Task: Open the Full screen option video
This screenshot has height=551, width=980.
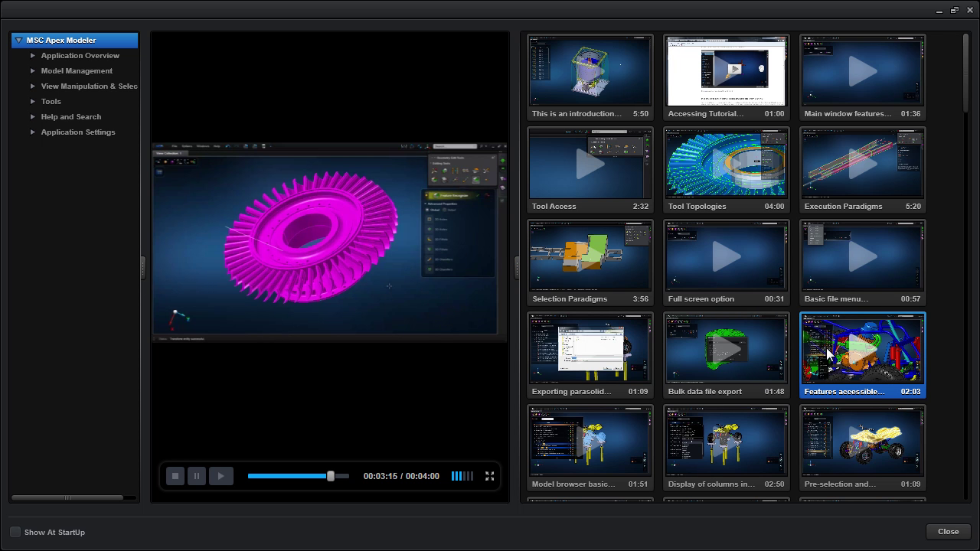Action: click(x=727, y=262)
